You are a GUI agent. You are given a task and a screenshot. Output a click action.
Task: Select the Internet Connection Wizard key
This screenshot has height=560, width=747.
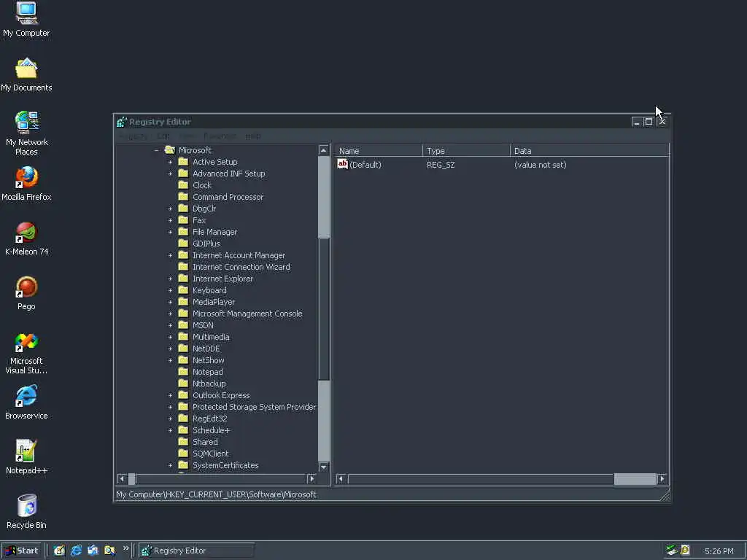pos(241,267)
